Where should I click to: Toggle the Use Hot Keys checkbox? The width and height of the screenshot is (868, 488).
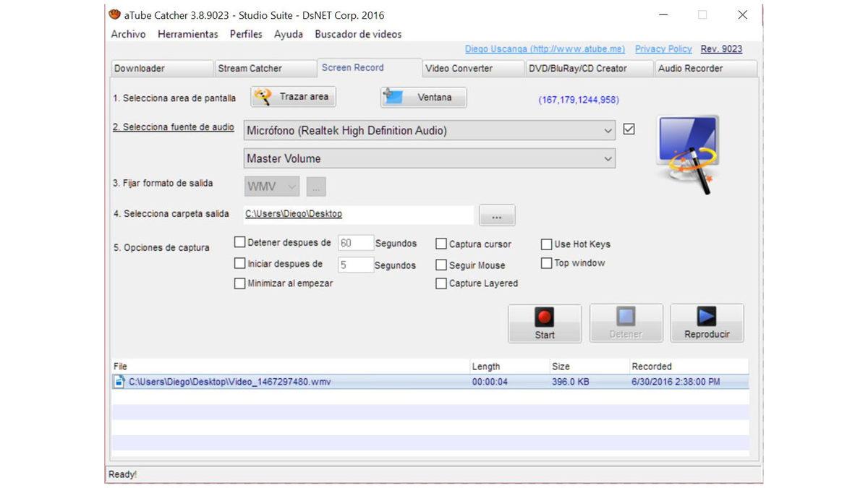[x=546, y=244]
